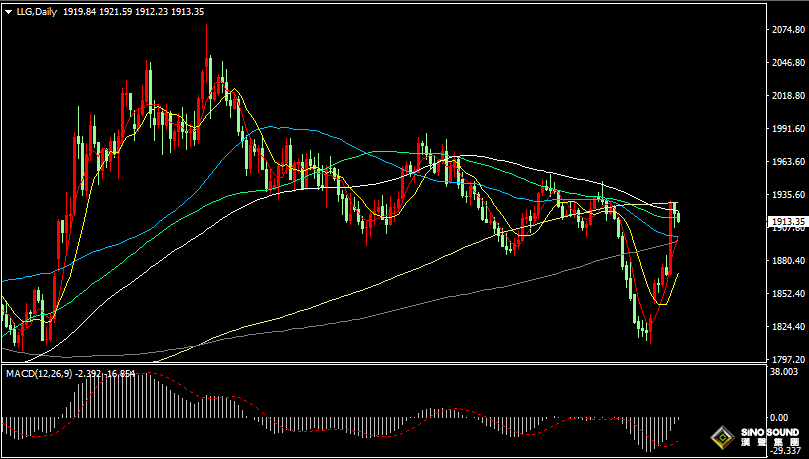This screenshot has width=809, height=459.
Task: Click the 1991.60 price axis label
Action: 788,129
